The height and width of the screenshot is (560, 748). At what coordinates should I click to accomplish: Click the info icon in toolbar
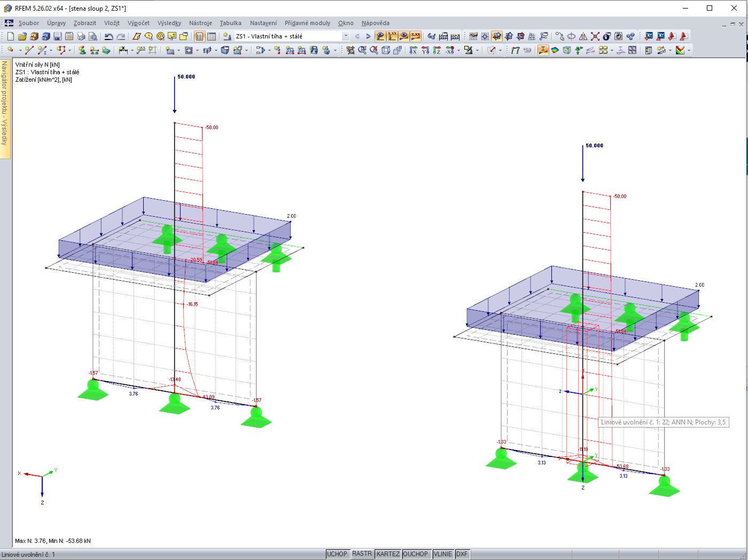pyautogui.click(x=607, y=36)
